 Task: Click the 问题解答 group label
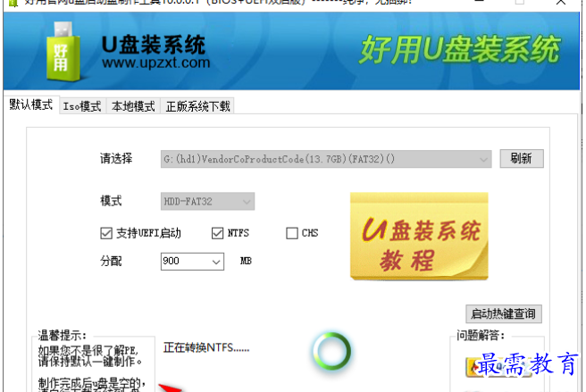[481, 335]
